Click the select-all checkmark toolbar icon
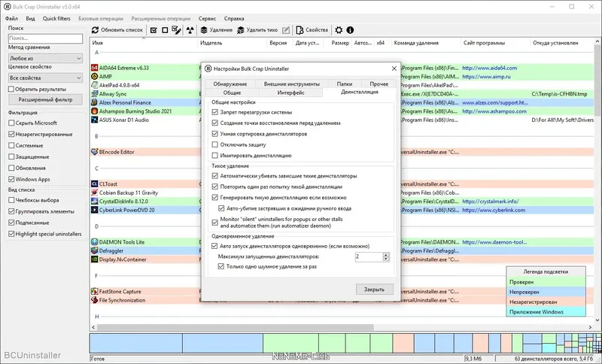602x364 pixels. (154, 30)
